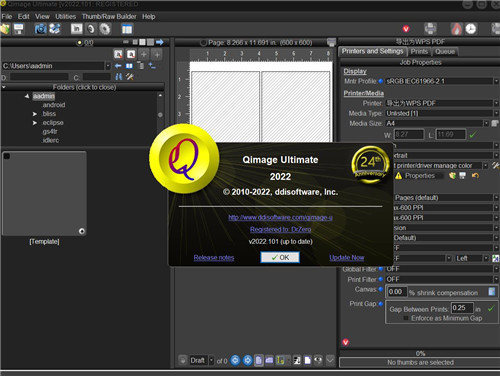The height and width of the screenshot is (376, 500).
Task: Click the eye preview icon in bottom toolbar
Action: click(x=318, y=360)
